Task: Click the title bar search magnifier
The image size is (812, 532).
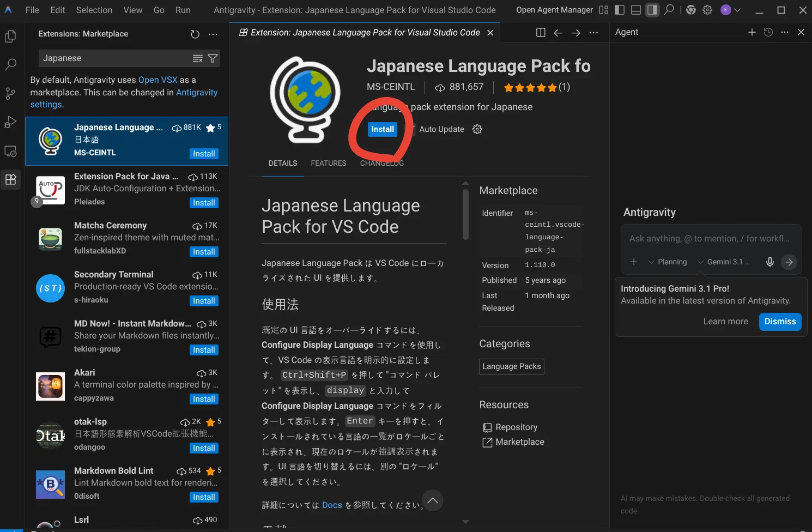Action: point(669,10)
